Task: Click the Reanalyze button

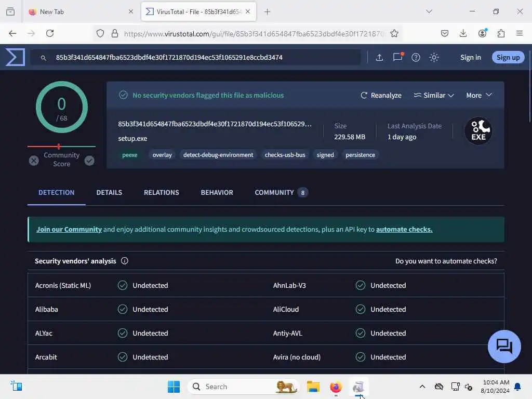Action: click(x=381, y=96)
